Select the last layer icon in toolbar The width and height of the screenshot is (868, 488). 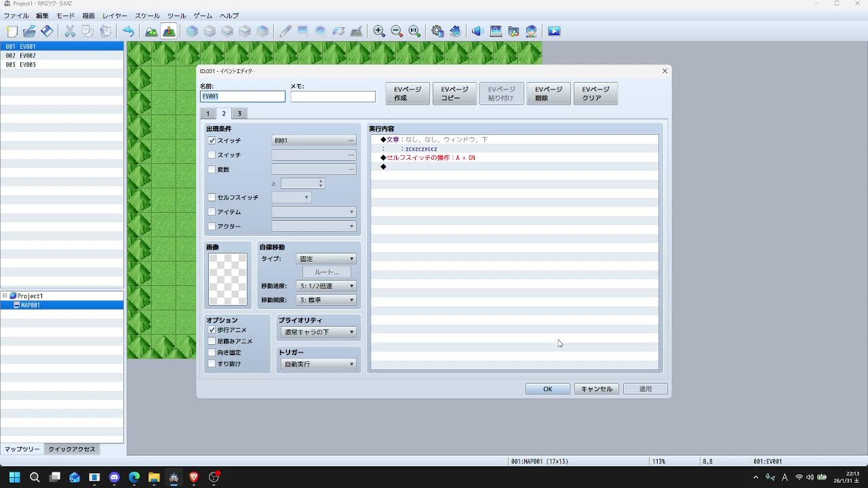[x=262, y=31]
